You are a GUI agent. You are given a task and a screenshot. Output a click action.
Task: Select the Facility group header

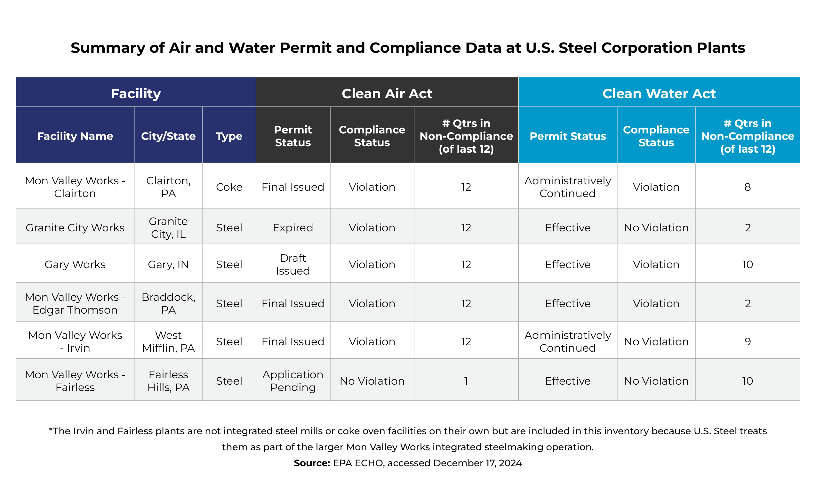click(136, 93)
